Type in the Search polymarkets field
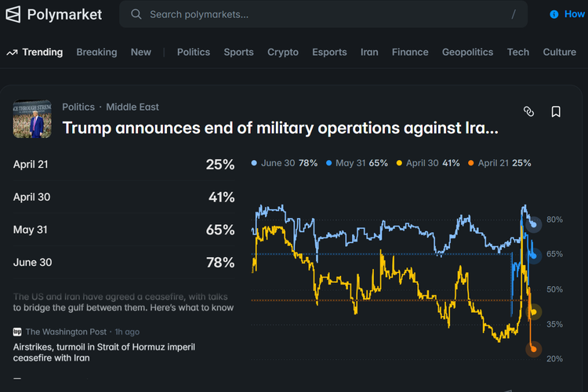This screenshot has width=588, height=392. [x=314, y=14]
